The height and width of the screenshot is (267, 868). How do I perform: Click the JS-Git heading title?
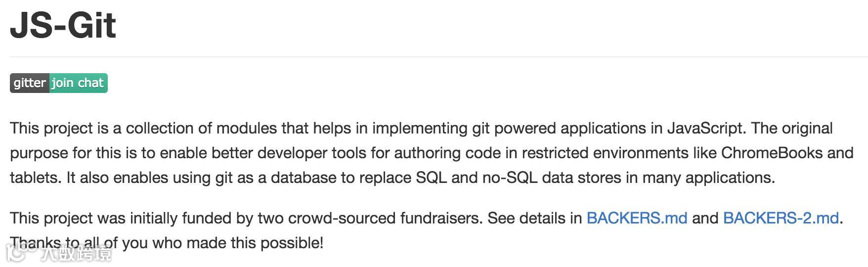[x=63, y=25]
